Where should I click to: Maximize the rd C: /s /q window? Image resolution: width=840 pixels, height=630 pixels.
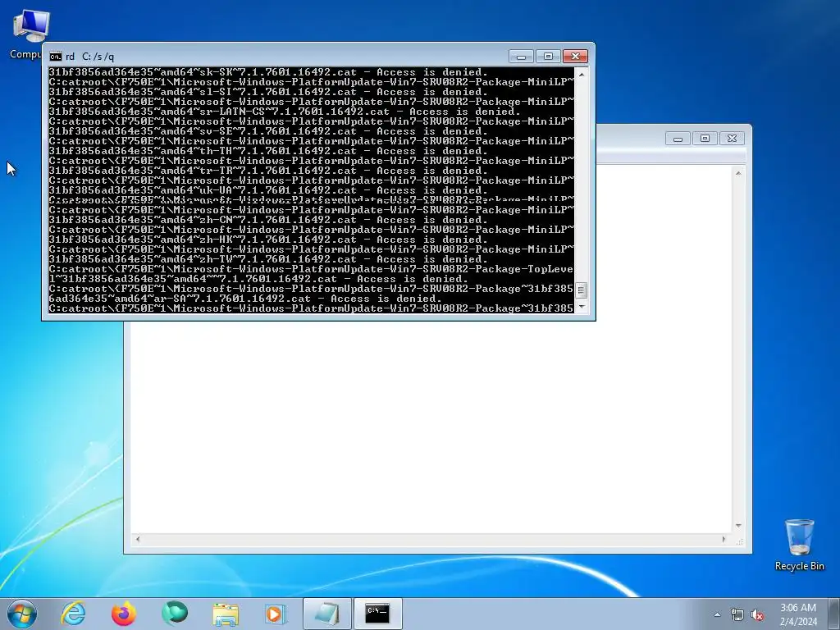point(548,57)
